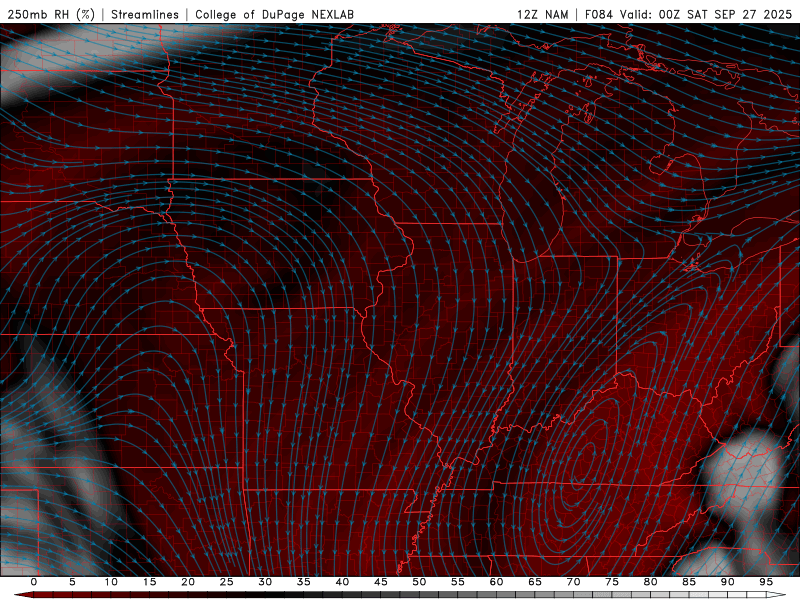
Task: Click the '40' percent label on the legend
Action: point(342,582)
